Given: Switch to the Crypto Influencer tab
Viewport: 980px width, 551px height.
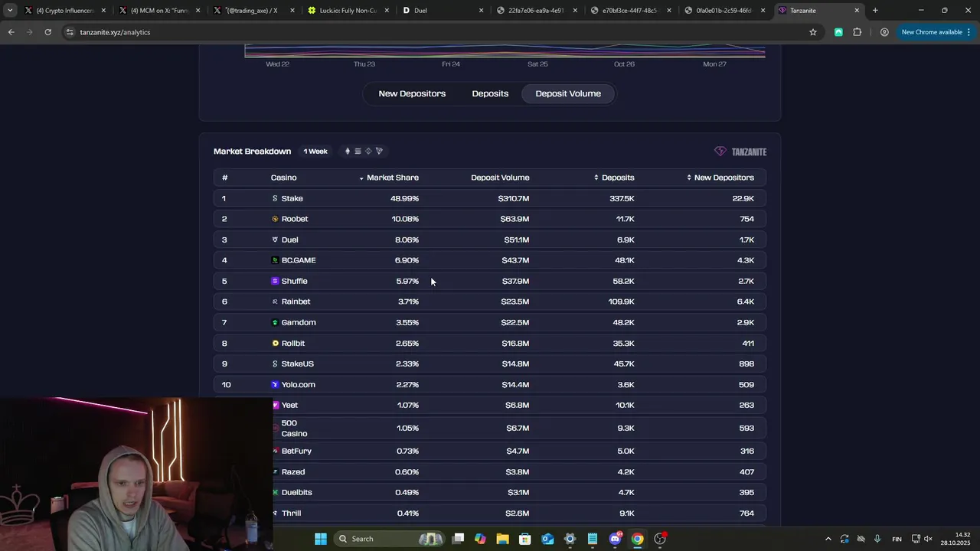Looking at the screenshot, I should click(65, 10).
